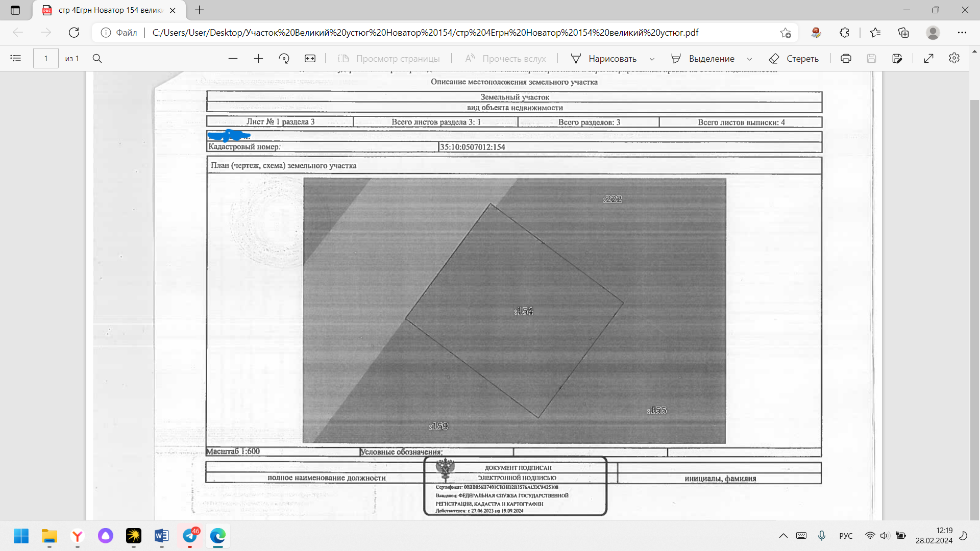
Task: Open PDF toolbar settings gear
Action: pyautogui.click(x=954, y=59)
